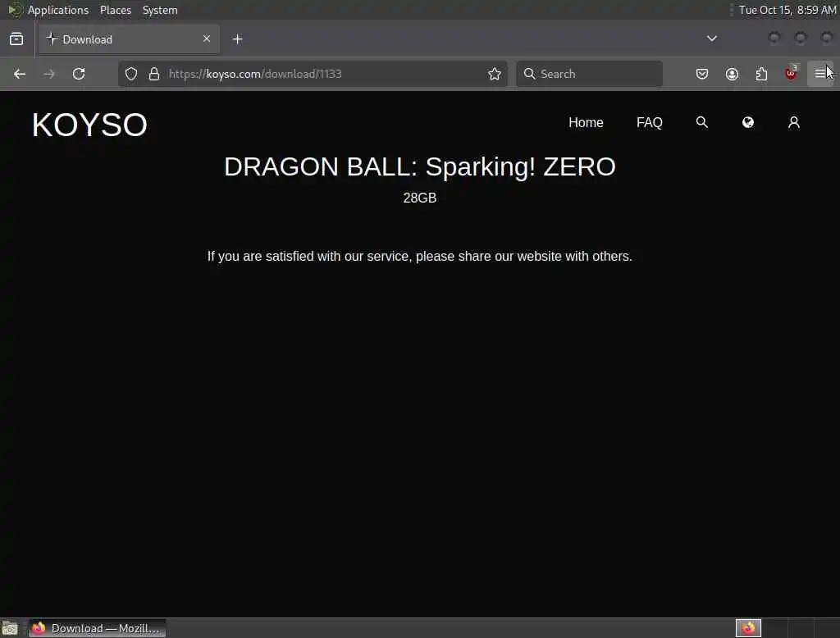Open the System menu
Screen dimensions: 840x638
(160, 10)
